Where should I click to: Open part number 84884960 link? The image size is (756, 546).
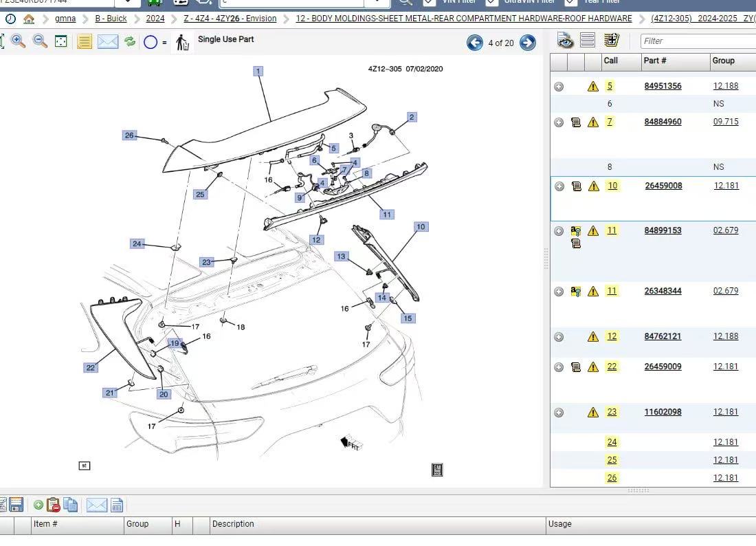(663, 122)
